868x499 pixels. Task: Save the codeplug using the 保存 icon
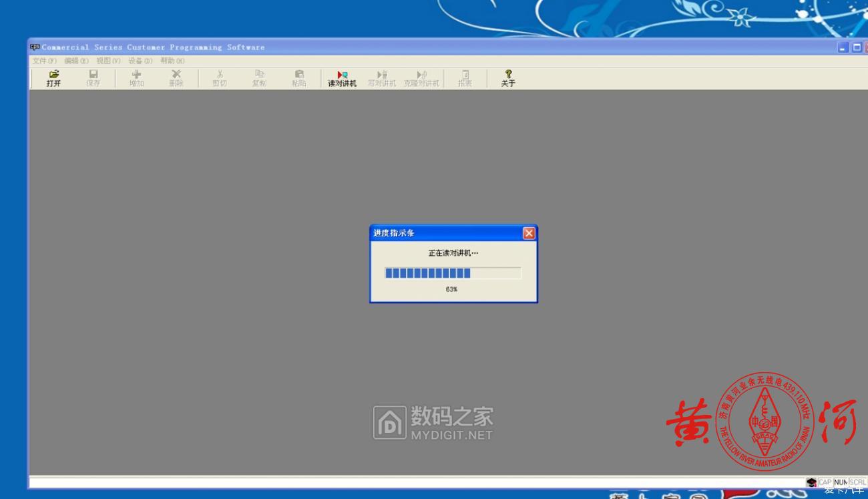pos(92,78)
